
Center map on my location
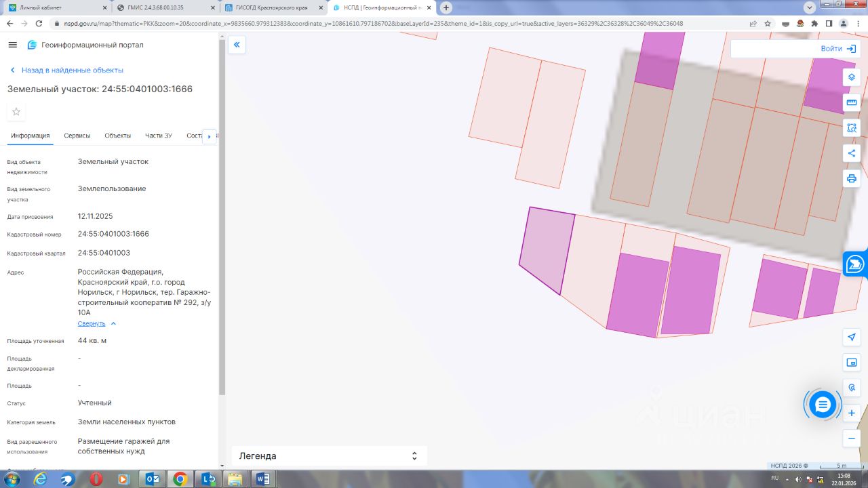click(x=852, y=337)
